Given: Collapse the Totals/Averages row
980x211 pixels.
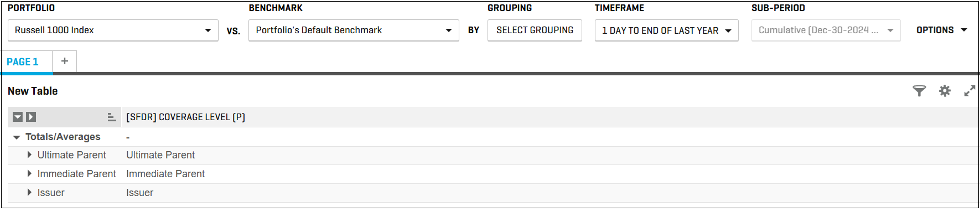Looking at the screenshot, I should [x=17, y=137].
